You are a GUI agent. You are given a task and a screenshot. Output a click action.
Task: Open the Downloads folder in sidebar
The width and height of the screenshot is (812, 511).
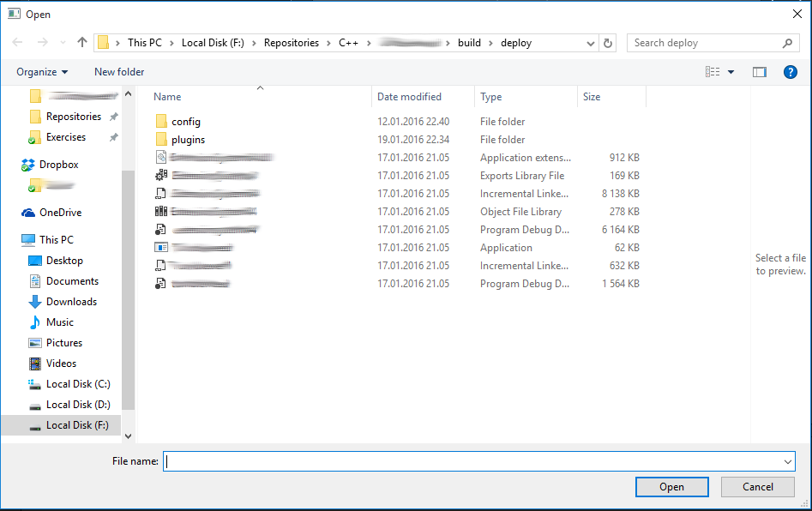pyautogui.click(x=71, y=302)
